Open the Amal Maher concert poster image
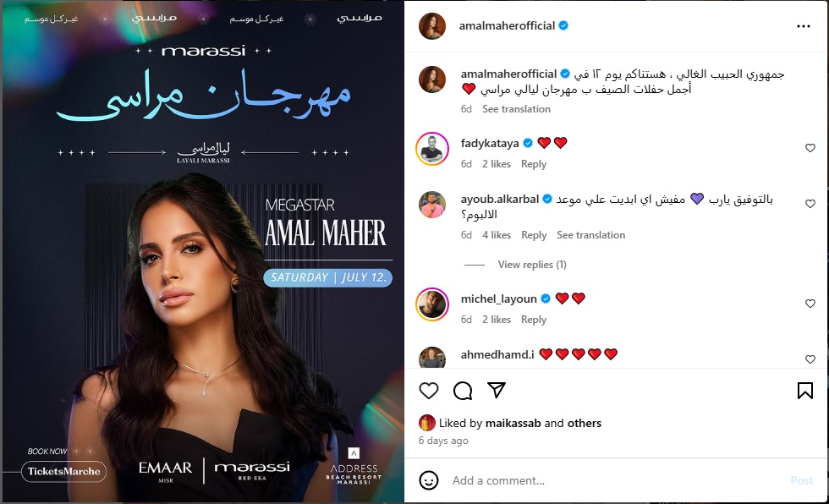The image size is (829, 504). click(x=203, y=252)
